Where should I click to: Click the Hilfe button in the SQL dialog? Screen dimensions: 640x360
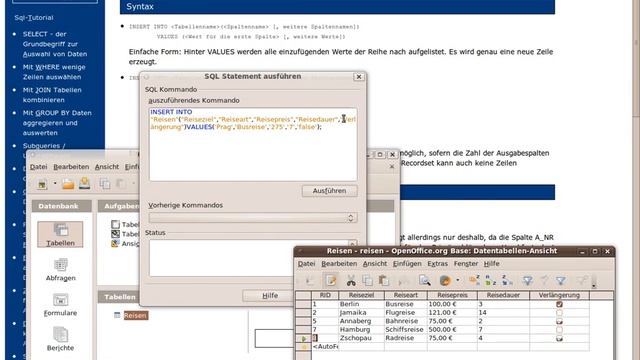pos(270,296)
